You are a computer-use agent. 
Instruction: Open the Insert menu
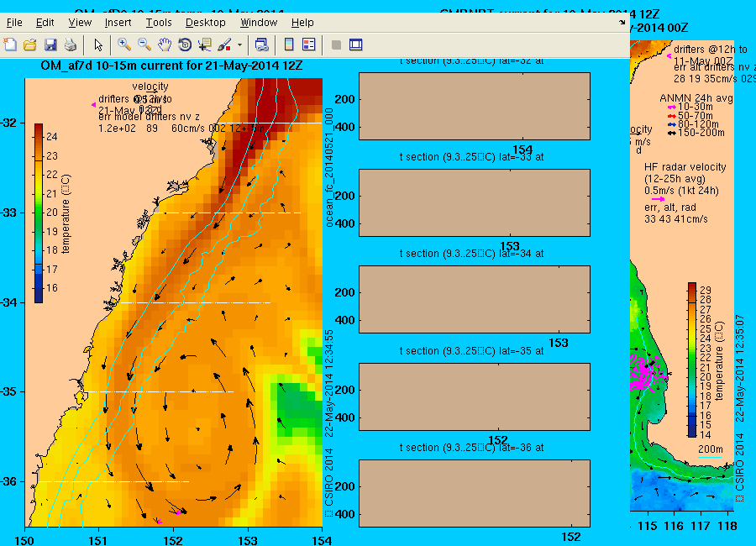coord(118,23)
